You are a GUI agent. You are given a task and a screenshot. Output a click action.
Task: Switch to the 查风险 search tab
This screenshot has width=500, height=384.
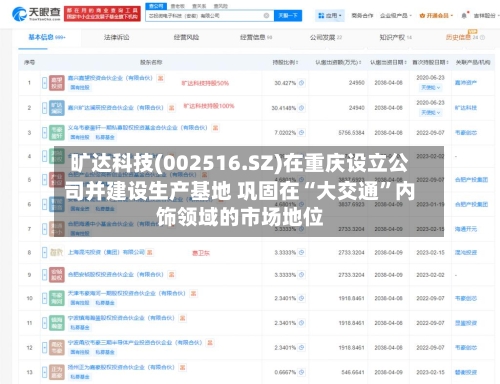tap(220, 6)
